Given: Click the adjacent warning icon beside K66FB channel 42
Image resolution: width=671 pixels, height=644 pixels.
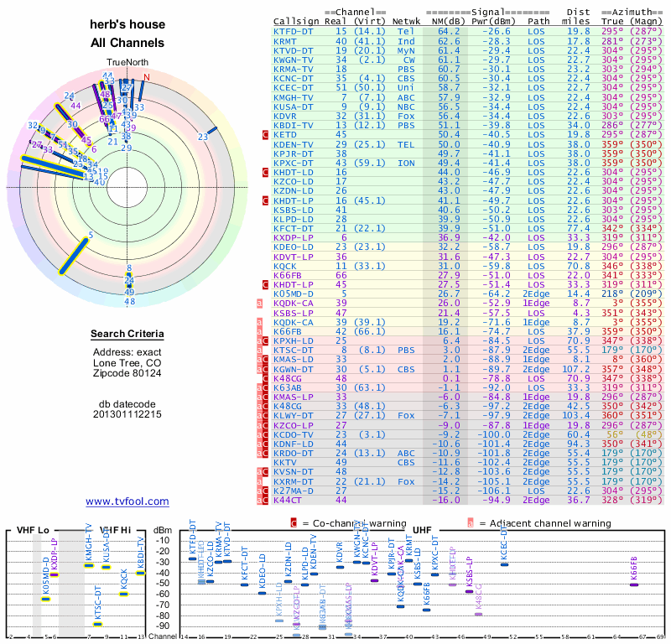Looking at the screenshot, I should [259, 331].
